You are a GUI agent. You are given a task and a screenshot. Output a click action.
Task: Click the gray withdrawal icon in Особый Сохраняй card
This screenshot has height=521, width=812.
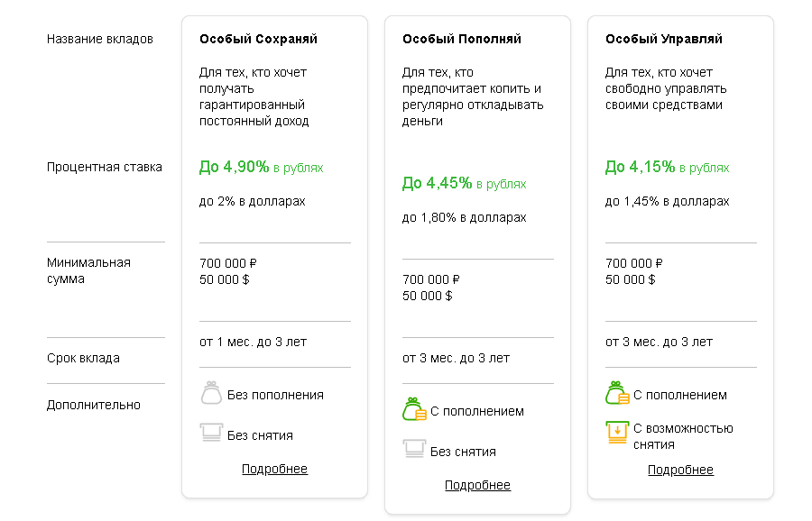tap(211, 432)
